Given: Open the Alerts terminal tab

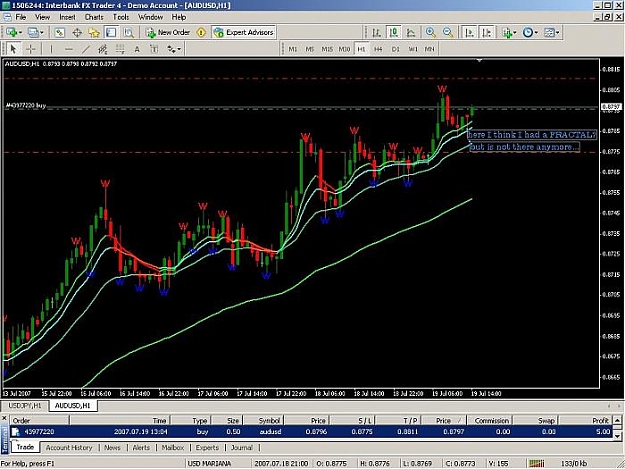Looking at the screenshot, I should [141, 447].
